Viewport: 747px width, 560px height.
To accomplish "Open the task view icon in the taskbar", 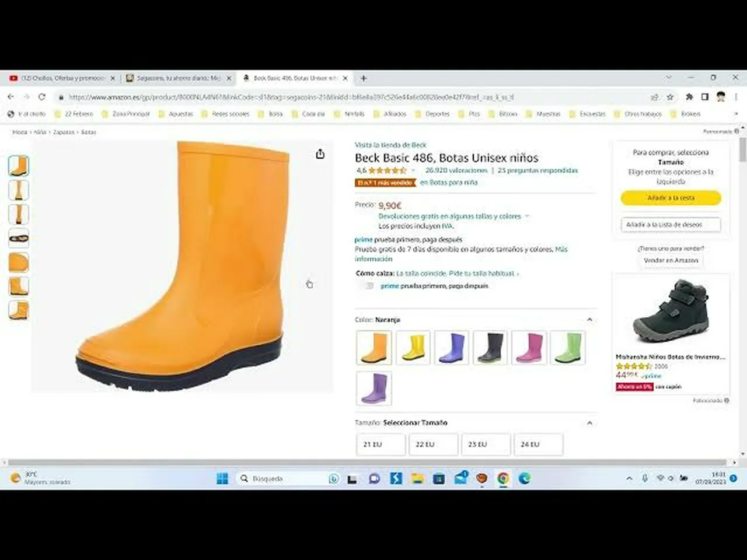I will pyautogui.click(x=352, y=479).
